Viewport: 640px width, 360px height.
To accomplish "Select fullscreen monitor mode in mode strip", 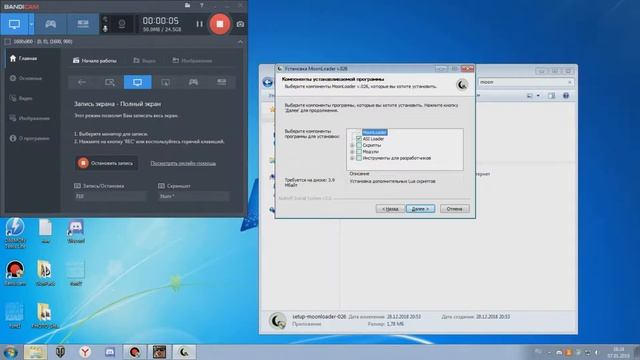I will 138,82.
